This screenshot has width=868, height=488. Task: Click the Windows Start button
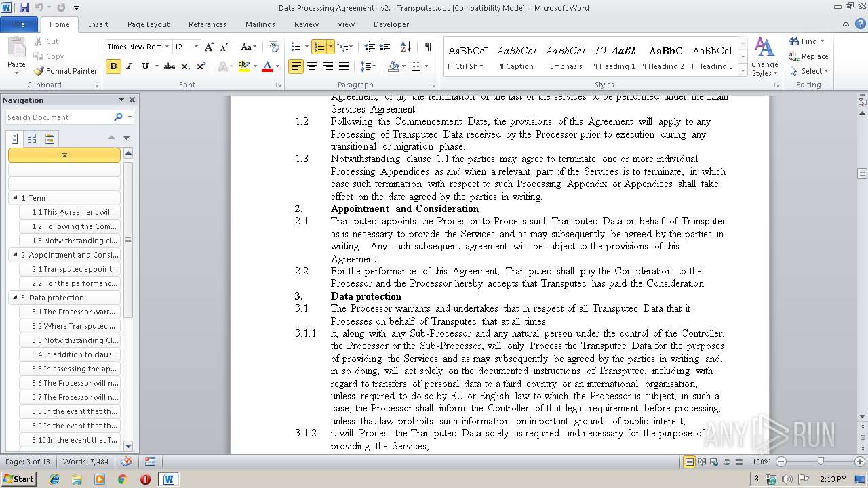pyautogui.click(x=18, y=479)
